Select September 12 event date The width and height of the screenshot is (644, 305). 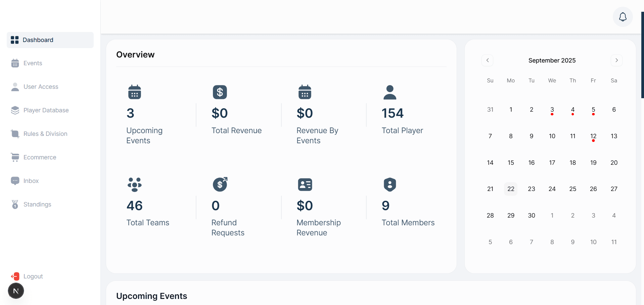pyautogui.click(x=593, y=136)
